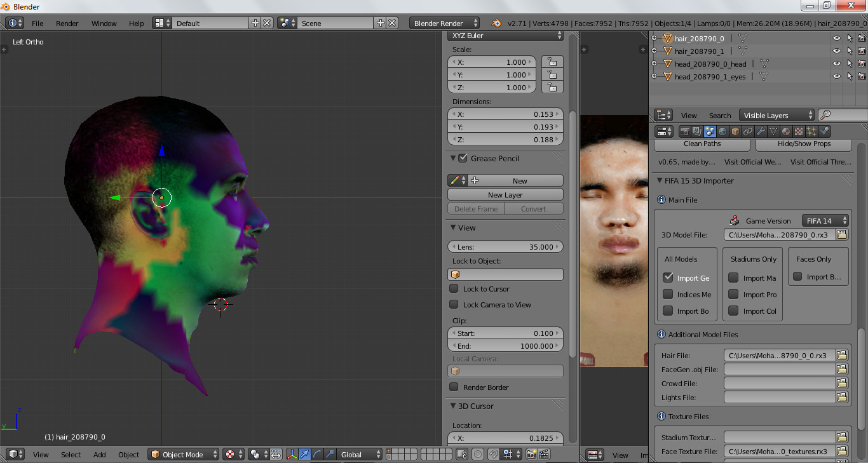Screen dimensions: 868x463
Task: Click the browse folder icon next to Hair File
Action: point(842,356)
